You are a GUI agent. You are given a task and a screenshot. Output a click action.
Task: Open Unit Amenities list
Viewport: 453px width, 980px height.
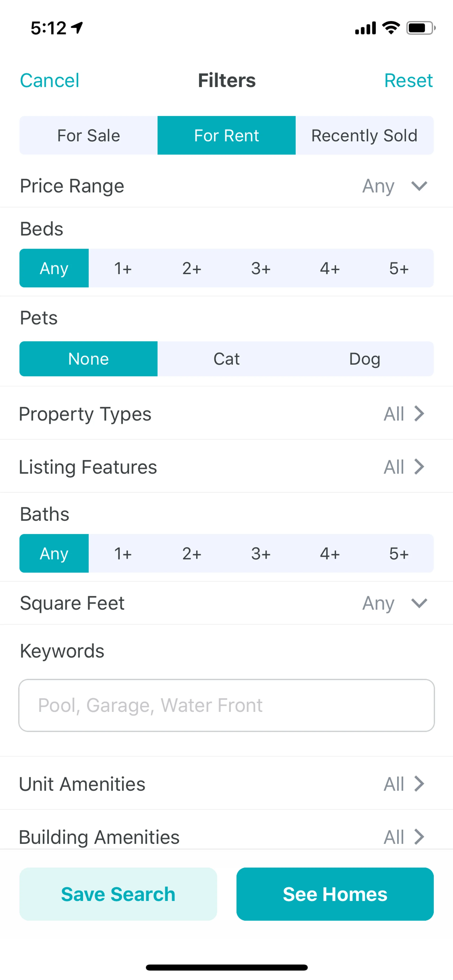click(419, 784)
